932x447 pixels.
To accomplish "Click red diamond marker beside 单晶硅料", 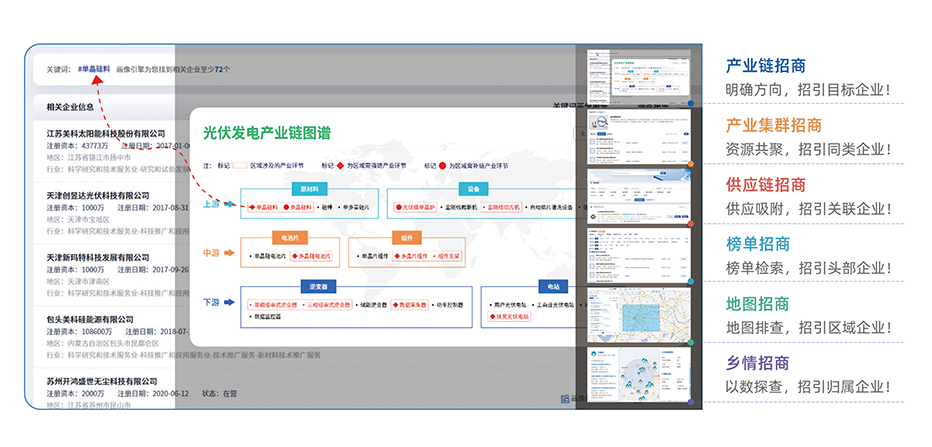I will 251,207.
